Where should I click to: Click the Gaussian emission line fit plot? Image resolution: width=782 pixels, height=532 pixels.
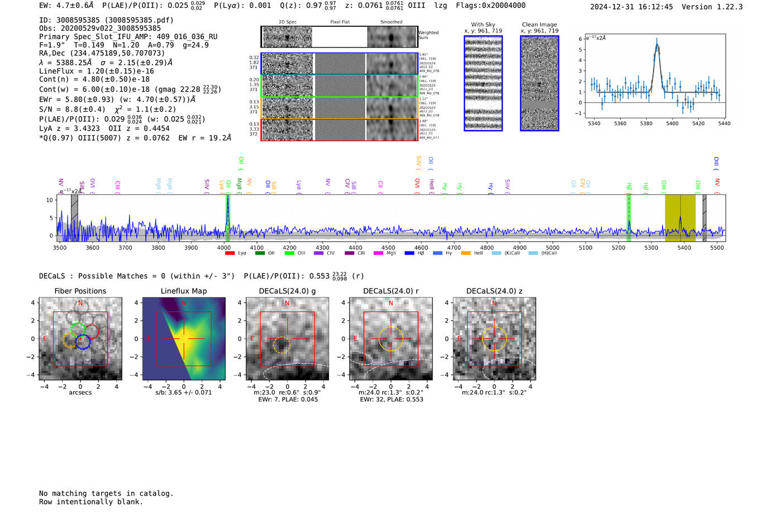click(655, 76)
